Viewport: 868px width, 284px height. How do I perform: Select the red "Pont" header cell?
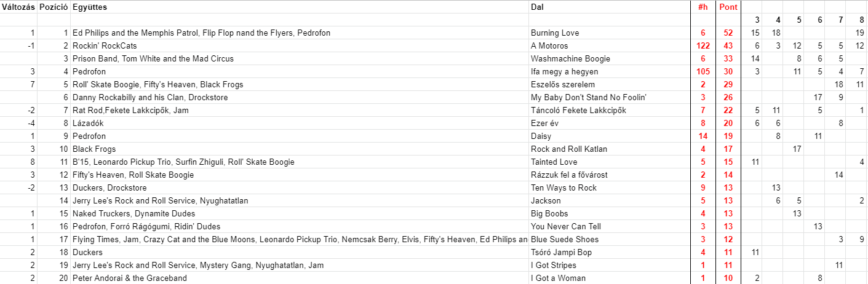tap(728, 7)
